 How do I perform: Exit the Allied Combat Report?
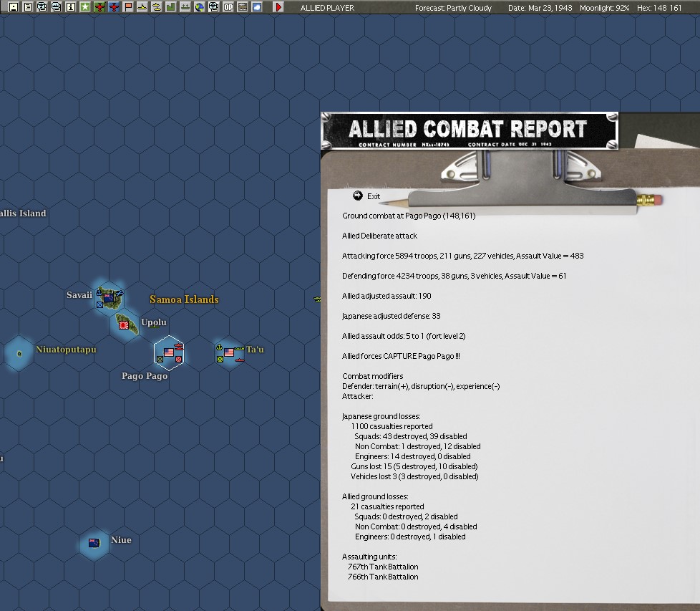366,196
